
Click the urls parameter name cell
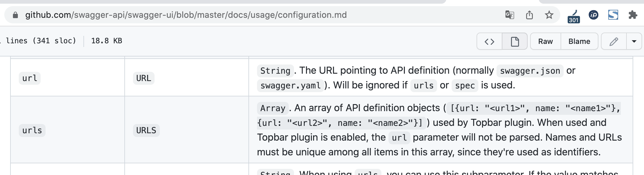click(32, 130)
